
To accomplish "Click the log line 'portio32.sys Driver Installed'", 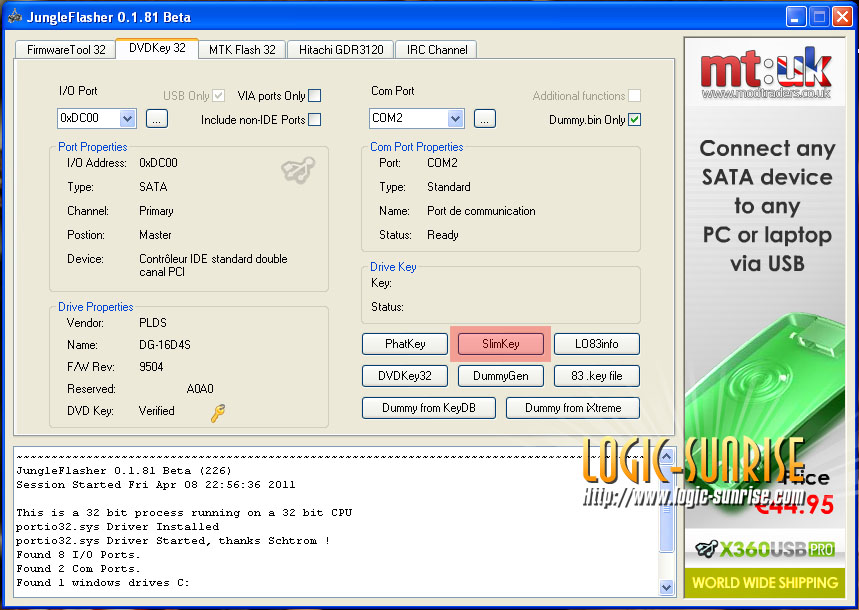I will 117,527.
